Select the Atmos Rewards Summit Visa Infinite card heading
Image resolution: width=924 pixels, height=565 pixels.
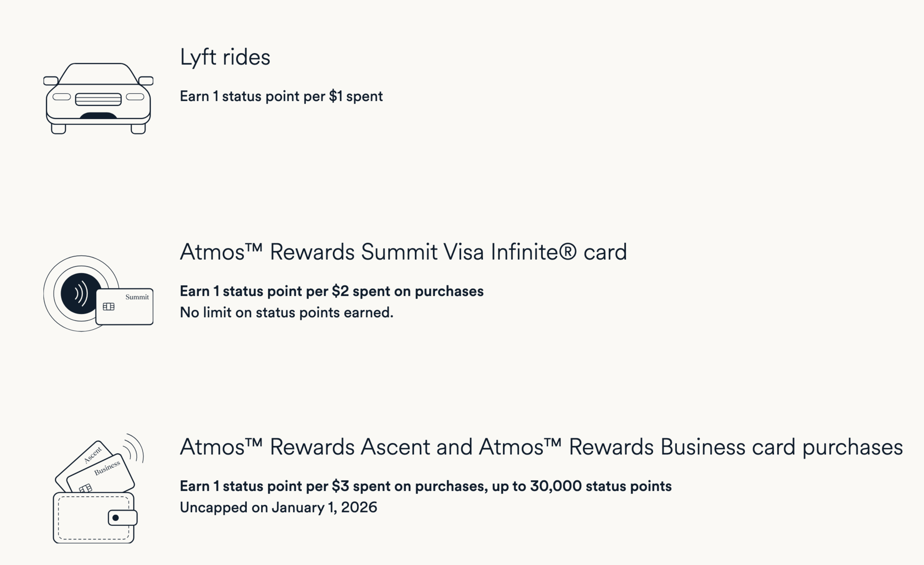tap(403, 252)
